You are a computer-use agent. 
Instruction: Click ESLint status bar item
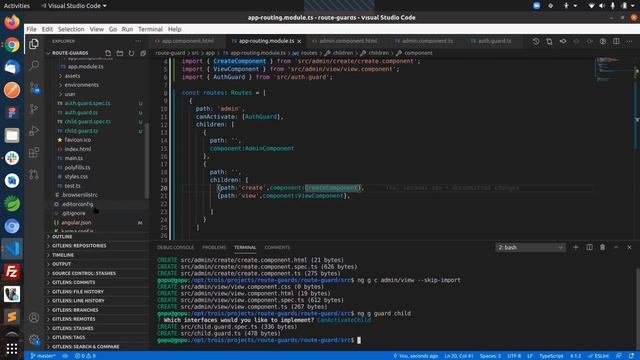click(598, 356)
